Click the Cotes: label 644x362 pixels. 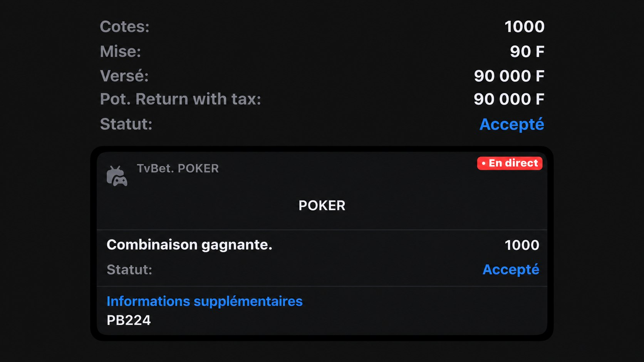124,27
